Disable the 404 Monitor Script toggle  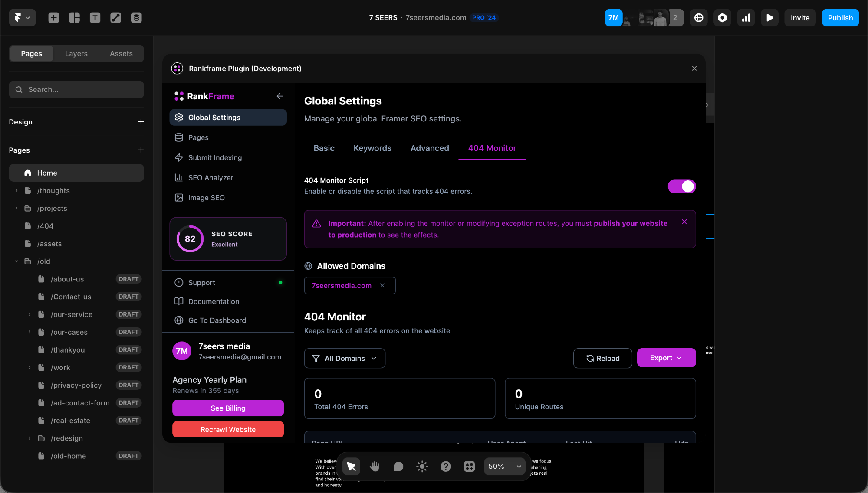click(681, 186)
